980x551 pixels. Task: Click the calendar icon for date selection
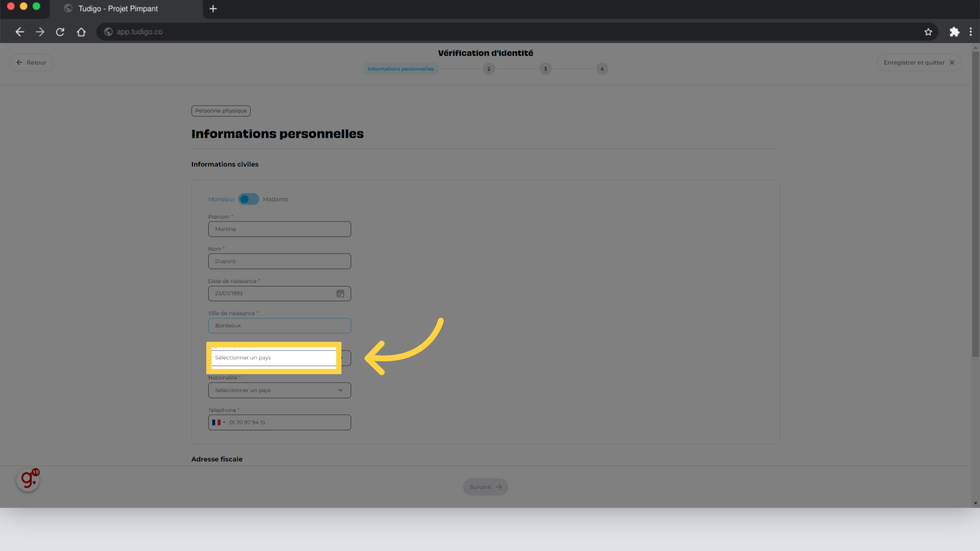(340, 293)
